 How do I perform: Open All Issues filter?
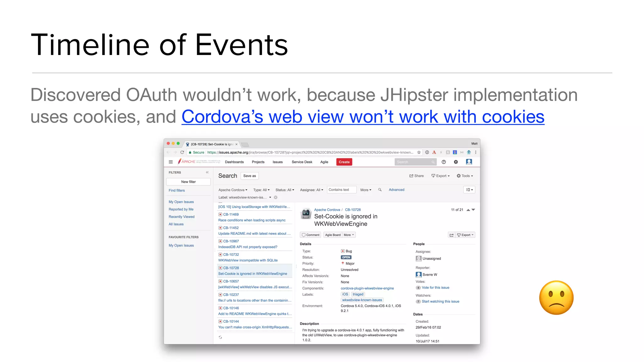pos(176,224)
